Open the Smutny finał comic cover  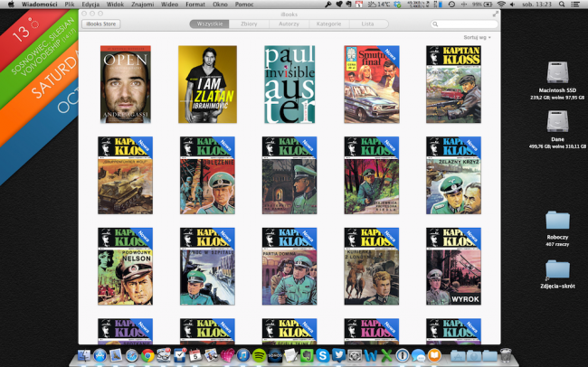tap(372, 84)
